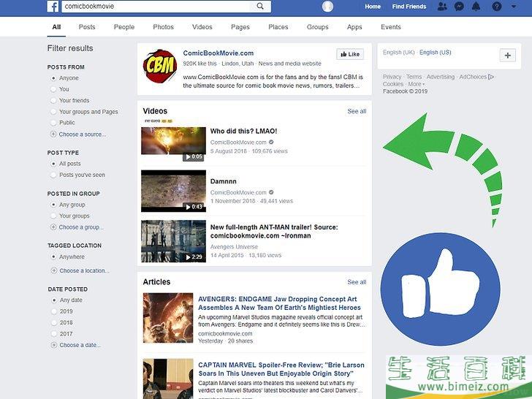The width and height of the screenshot is (532, 399).
Task: Click the search magnifier icon
Action: pyautogui.click(x=260, y=6)
